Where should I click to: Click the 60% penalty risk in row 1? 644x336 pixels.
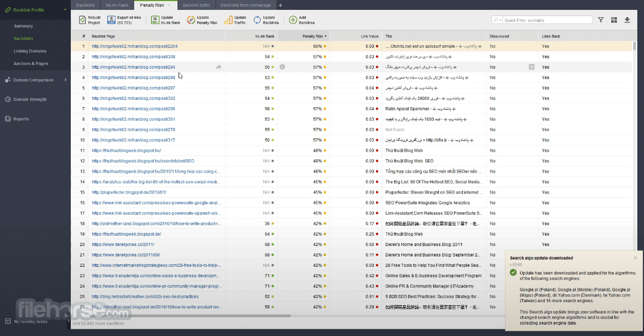(x=318, y=46)
